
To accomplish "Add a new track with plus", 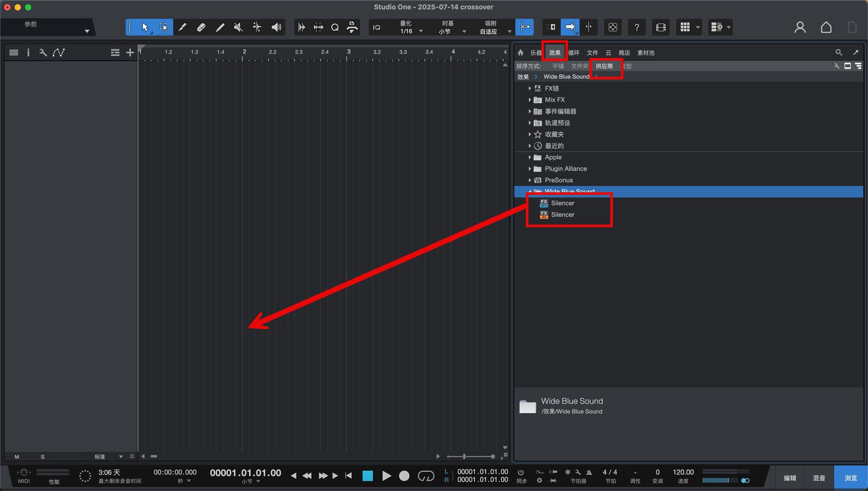I will click(x=130, y=52).
